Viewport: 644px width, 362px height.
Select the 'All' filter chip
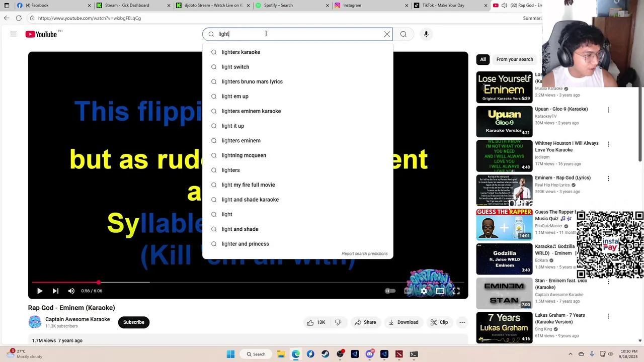coord(483,59)
